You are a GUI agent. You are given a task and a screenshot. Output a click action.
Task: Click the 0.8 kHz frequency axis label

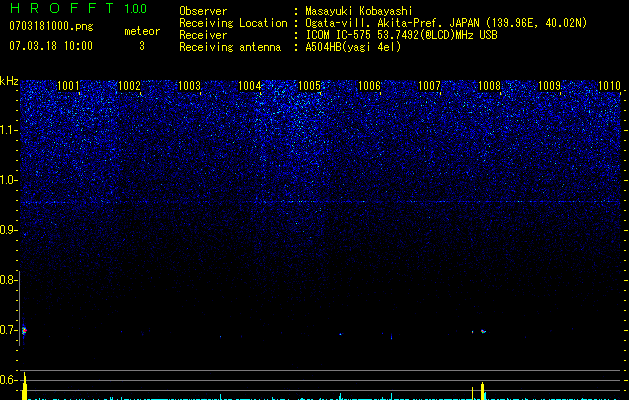pyautogui.click(x=8, y=280)
